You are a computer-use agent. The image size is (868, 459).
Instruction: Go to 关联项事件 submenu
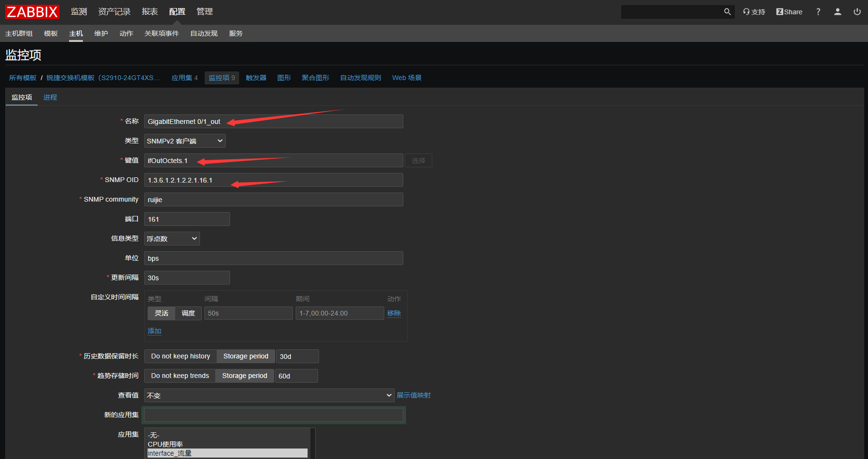(x=162, y=33)
